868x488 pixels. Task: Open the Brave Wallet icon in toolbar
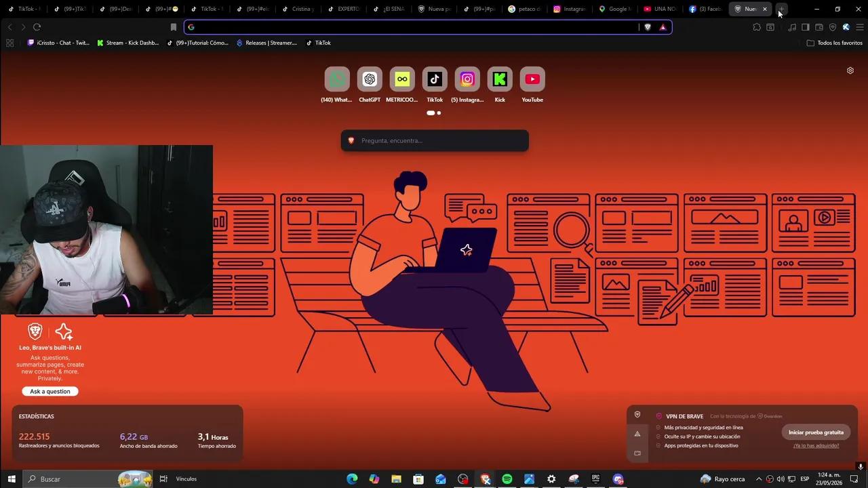pyautogui.click(x=819, y=27)
